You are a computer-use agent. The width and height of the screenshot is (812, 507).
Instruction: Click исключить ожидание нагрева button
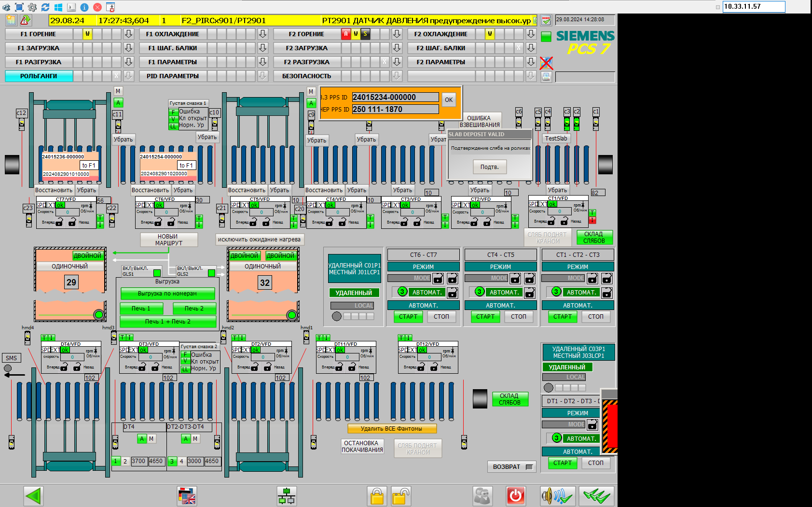click(259, 239)
